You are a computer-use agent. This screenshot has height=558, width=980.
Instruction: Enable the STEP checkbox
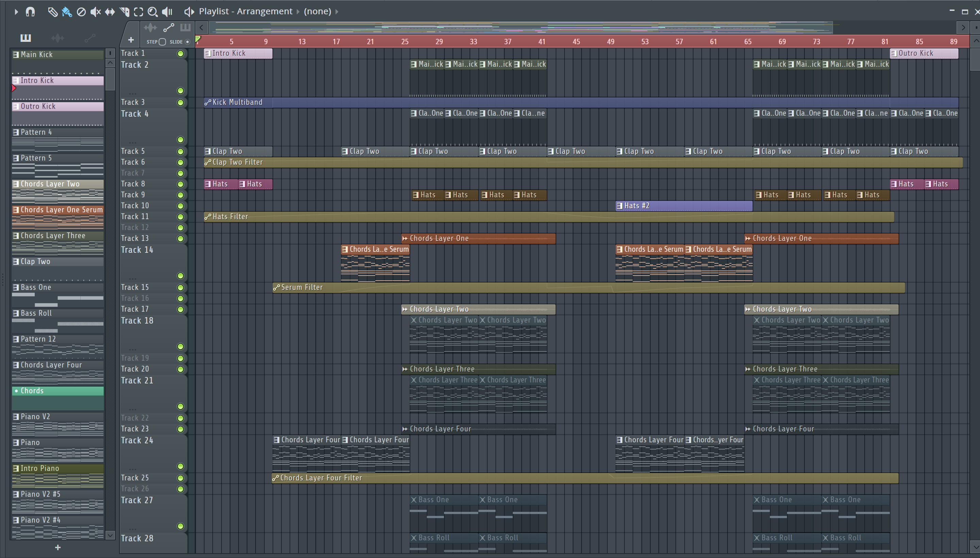tap(162, 42)
